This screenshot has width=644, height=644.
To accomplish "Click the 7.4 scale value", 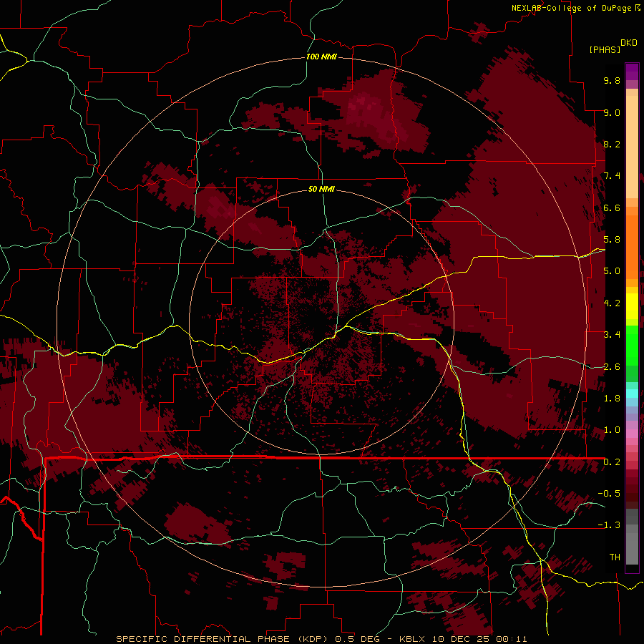I will 612,176.
